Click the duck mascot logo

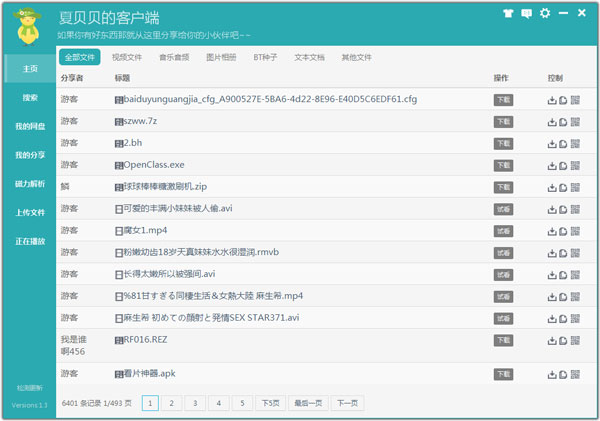(28, 27)
